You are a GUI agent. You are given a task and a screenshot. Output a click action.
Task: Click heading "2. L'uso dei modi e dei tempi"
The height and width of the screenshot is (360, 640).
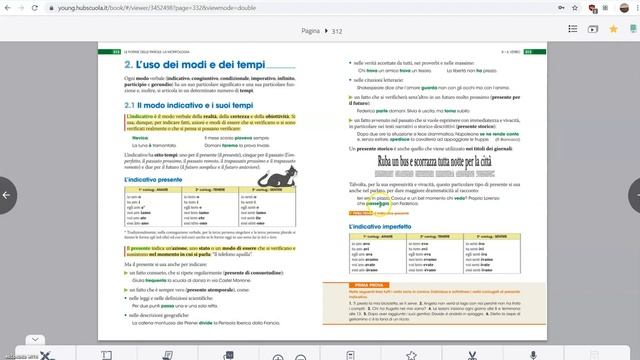tap(195, 64)
